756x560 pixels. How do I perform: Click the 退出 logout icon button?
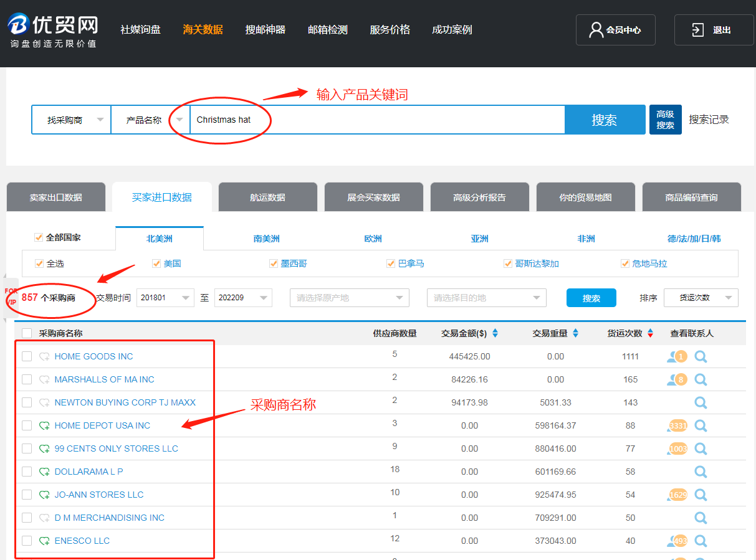point(714,30)
